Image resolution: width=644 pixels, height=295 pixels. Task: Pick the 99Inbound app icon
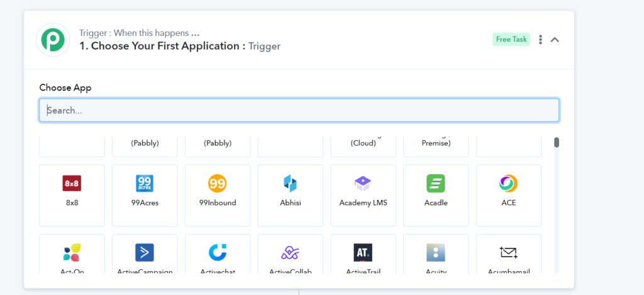[217, 183]
